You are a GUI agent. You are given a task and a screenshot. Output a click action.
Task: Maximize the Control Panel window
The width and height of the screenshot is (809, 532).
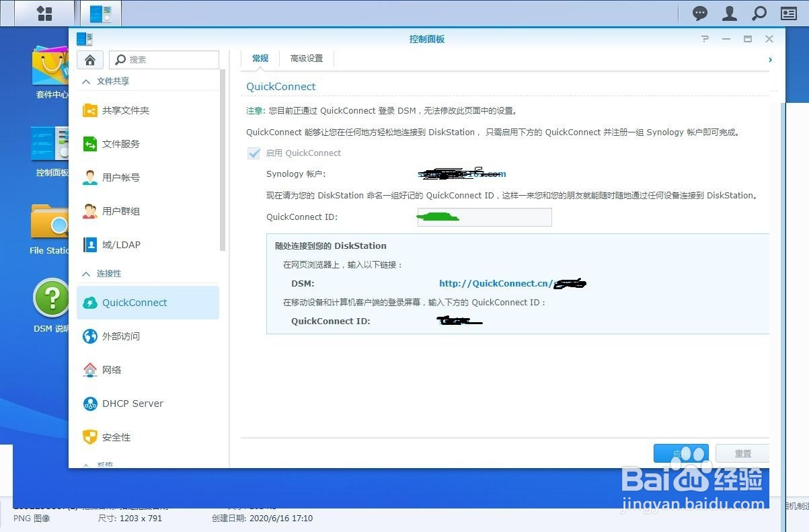[748, 39]
